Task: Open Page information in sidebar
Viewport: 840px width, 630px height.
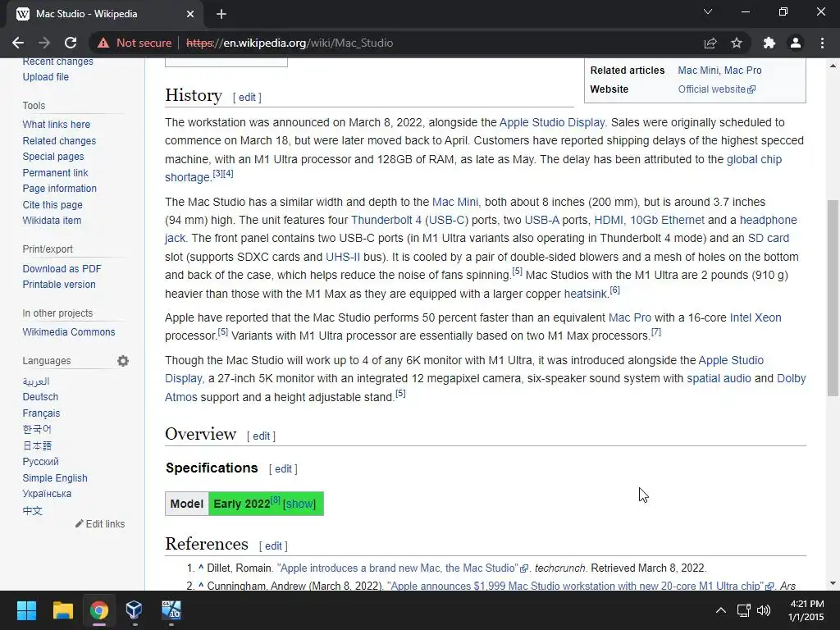Action: tap(59, 189)
